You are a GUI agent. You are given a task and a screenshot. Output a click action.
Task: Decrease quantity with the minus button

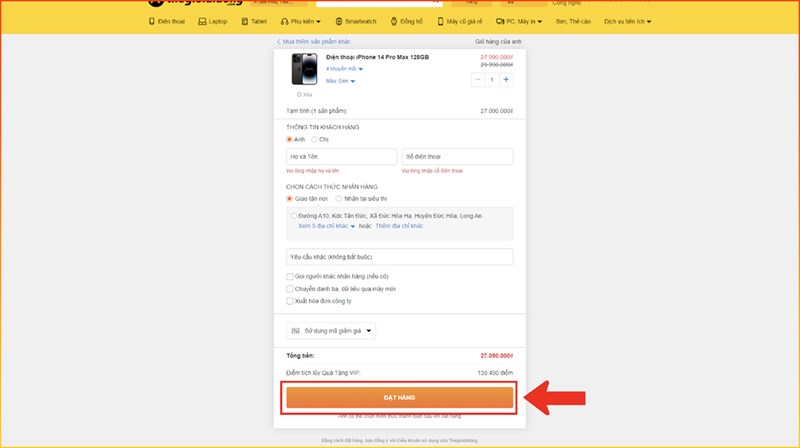(478, 80)
